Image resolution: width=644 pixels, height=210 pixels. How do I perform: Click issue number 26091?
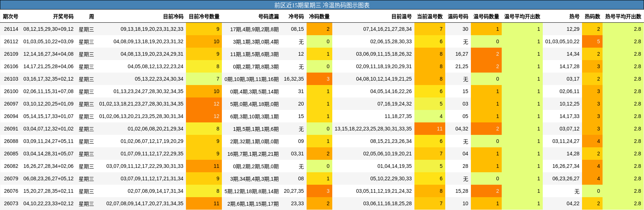point(11,129)
